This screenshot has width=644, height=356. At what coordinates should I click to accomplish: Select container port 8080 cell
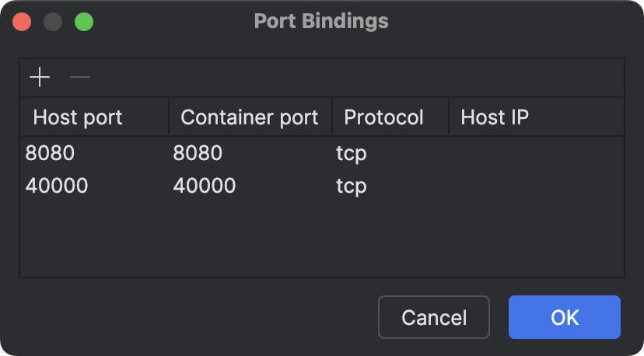point(198,153)
